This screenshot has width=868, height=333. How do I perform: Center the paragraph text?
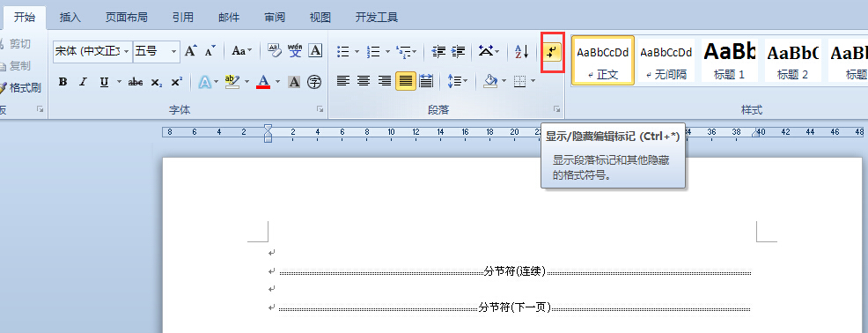[x=364, y=81]
